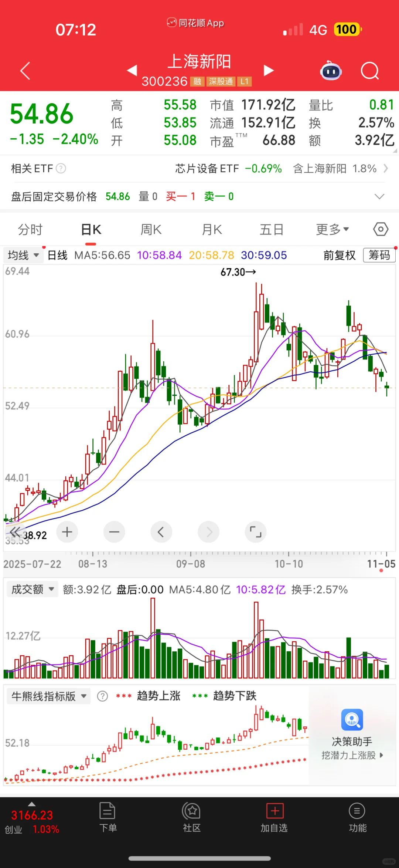Tap the 11-05 date on the axis
The width and height of the screenshot is (399, 868).
[x=381, y=564]
